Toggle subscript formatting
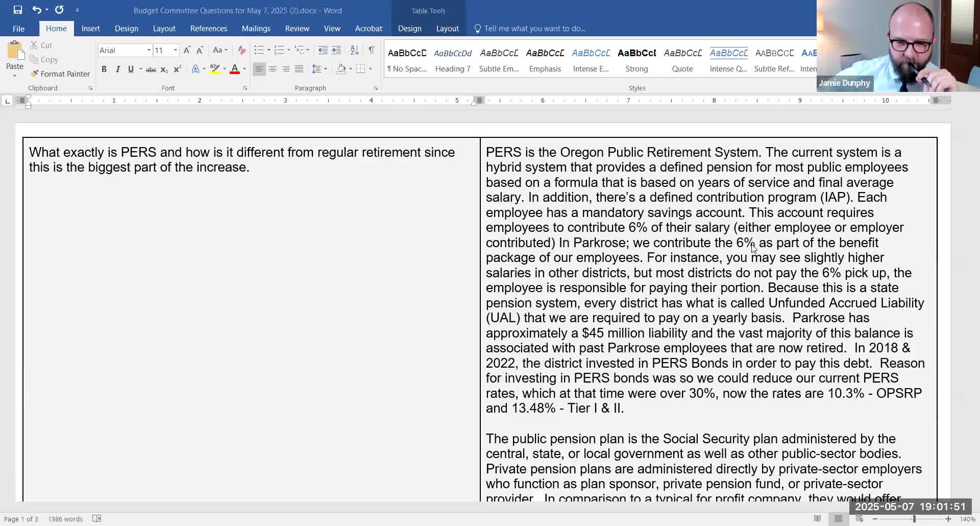 click(164, 69)
